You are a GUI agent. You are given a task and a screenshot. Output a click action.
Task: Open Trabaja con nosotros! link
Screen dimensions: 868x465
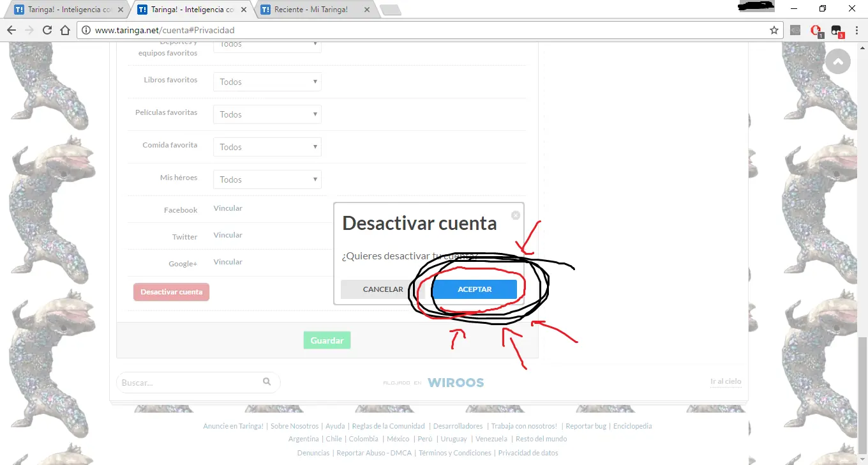[x=524, y=426]
